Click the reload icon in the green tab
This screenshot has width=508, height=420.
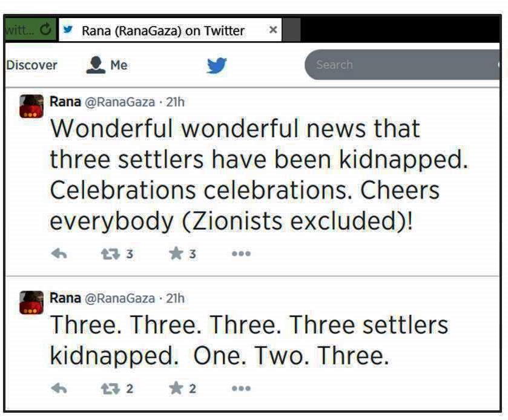point(45,30)
